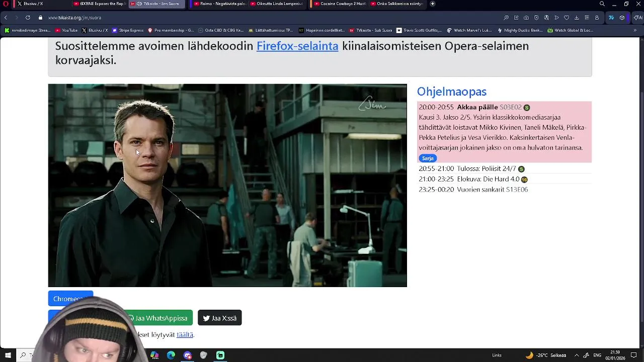
Task: Open the AI assistant button in toolbar
Action: tap(637, 18)
